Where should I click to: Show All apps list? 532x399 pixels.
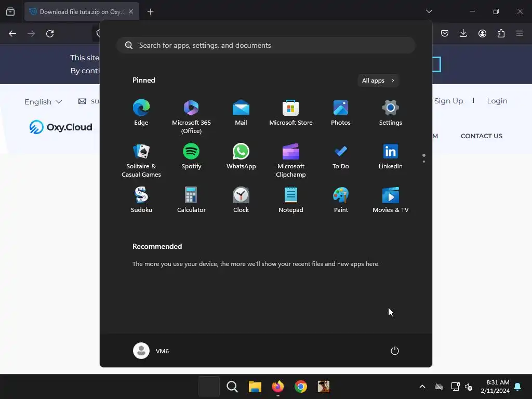378,81
